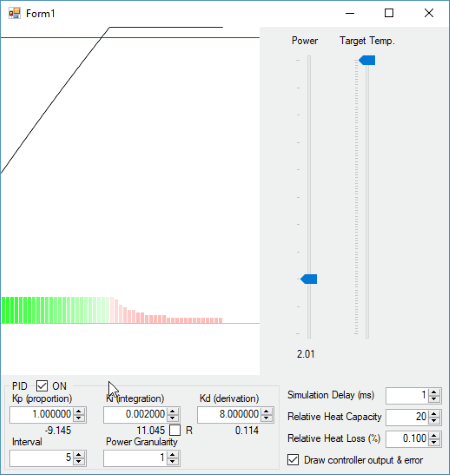Viewport: 450px width, 475px height.
Task: Decrease Kd derivation value with down arrow
Action: 267,418
